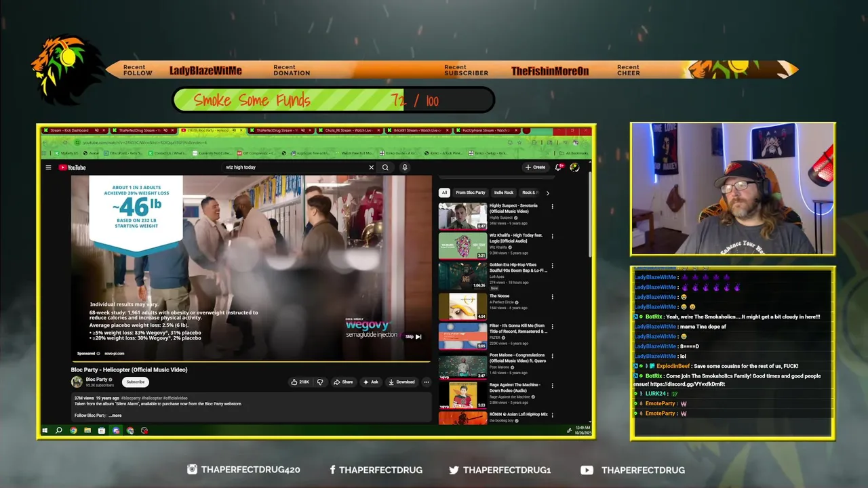Switch to the 'Stream - Kick Dashboard' browser tab

[75, 130]
